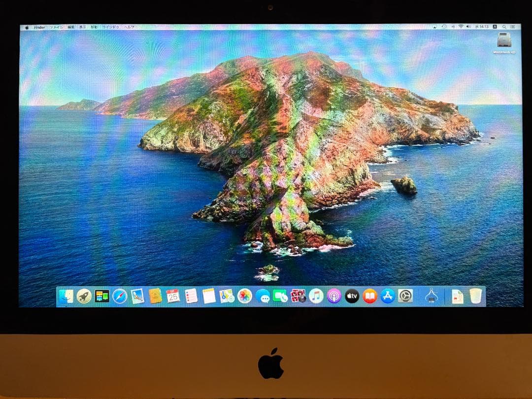Open Launchpad with the rocket icon
This screenshot has width=532, height=399.
84,297
